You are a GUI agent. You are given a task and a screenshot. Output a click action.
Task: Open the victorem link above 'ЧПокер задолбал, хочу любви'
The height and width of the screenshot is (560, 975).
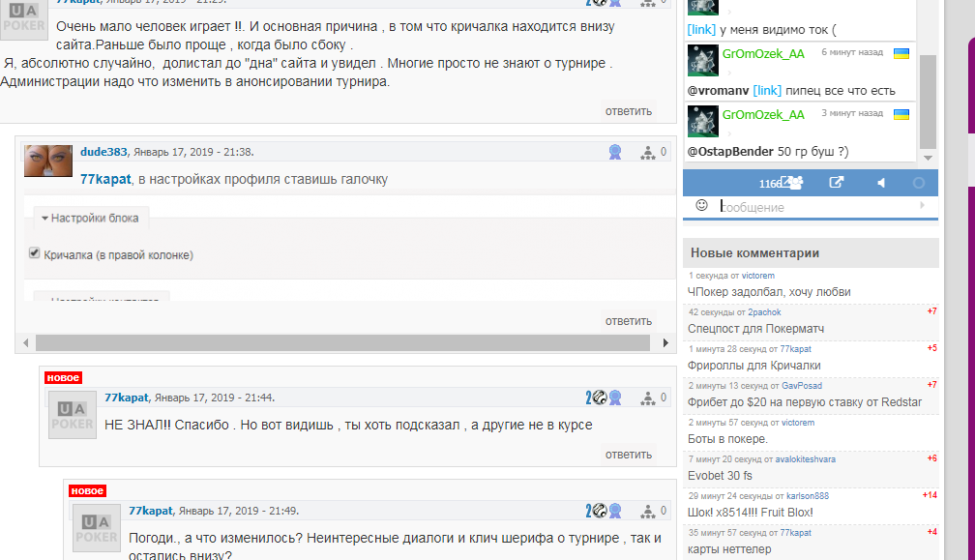[758, 276]
